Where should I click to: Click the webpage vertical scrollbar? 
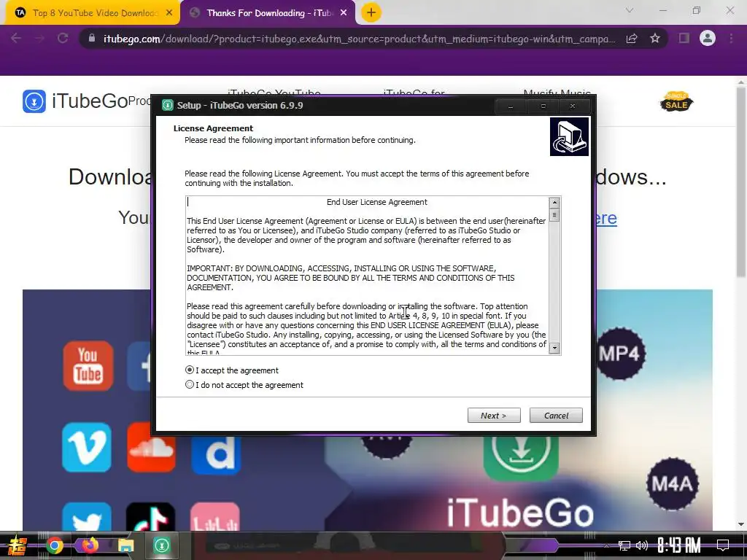click(x=741, y=182)
